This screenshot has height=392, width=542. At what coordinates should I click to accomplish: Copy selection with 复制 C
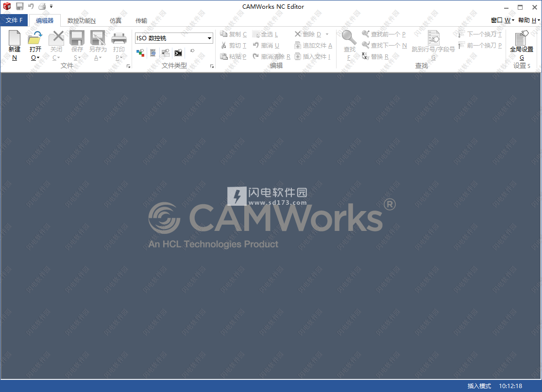233,34
